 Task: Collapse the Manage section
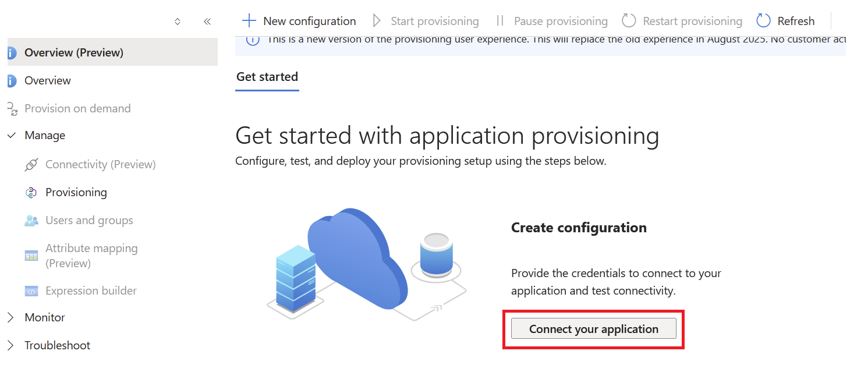click(11, 136)
